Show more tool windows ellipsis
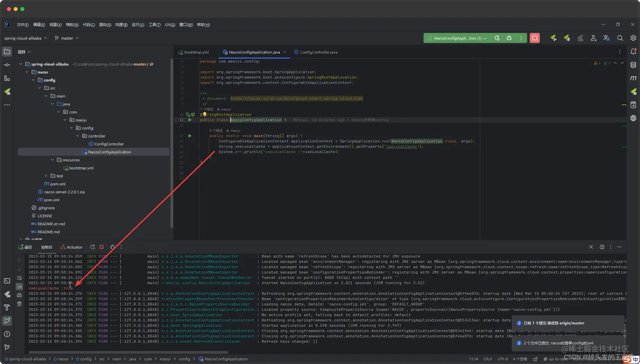Screen dimensions: 640x364 7,104
